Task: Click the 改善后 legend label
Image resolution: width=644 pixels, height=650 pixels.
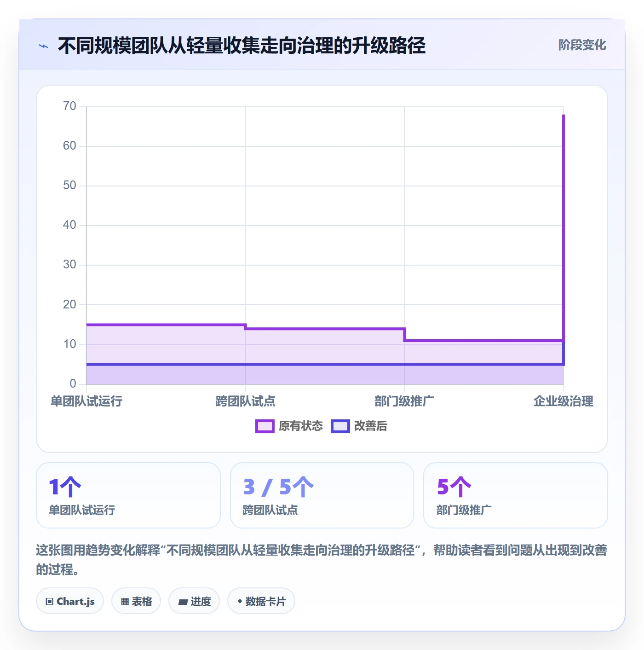Action: tap(370, 426)
